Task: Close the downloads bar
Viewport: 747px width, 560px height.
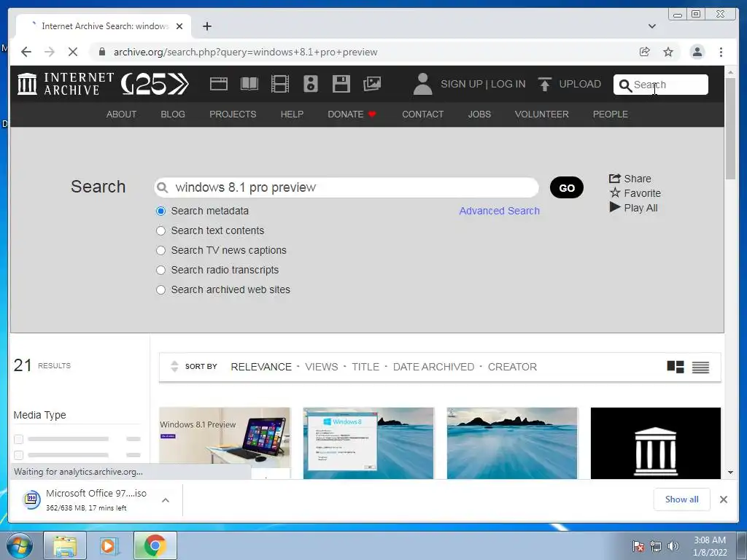Action: 723,499
